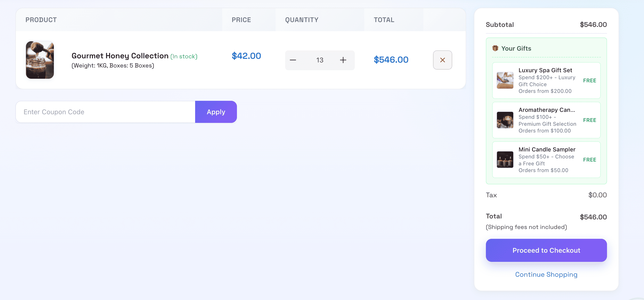Select the Luxury Spa Gift Set card

546,80
